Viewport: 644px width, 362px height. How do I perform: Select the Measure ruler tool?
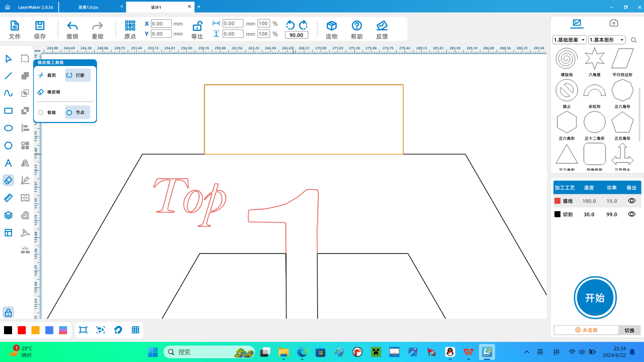tap(8, 198)
